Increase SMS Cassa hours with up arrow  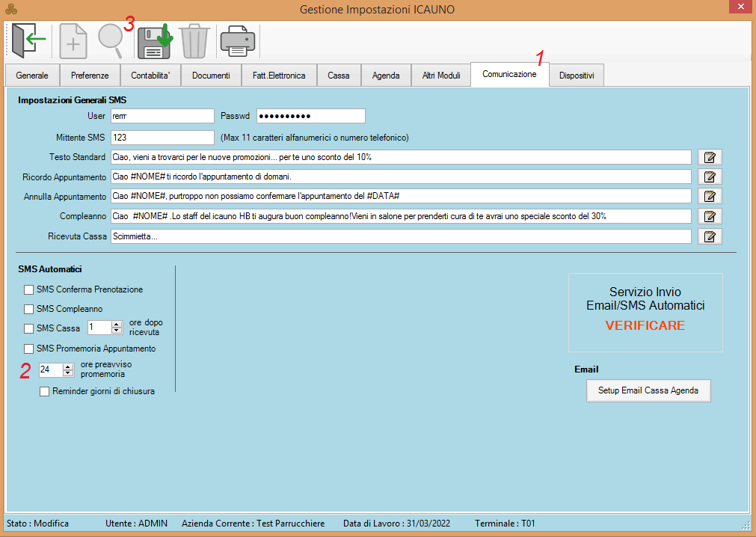116,324
